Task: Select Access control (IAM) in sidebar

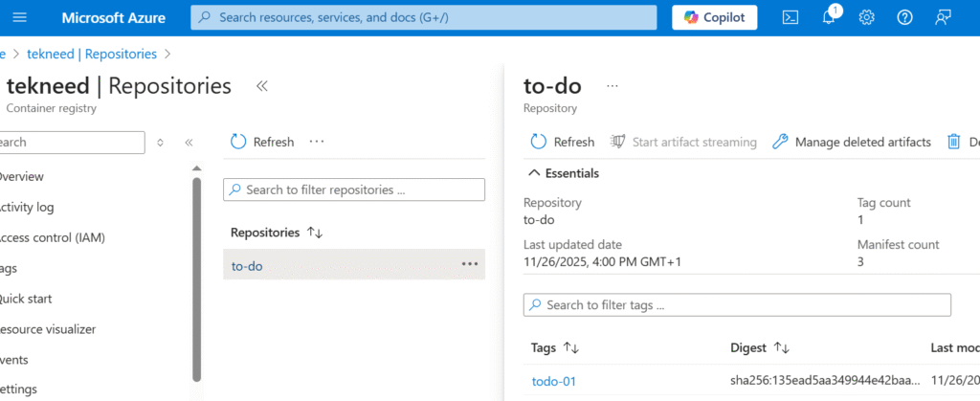Action: click(x=53, y=237)
